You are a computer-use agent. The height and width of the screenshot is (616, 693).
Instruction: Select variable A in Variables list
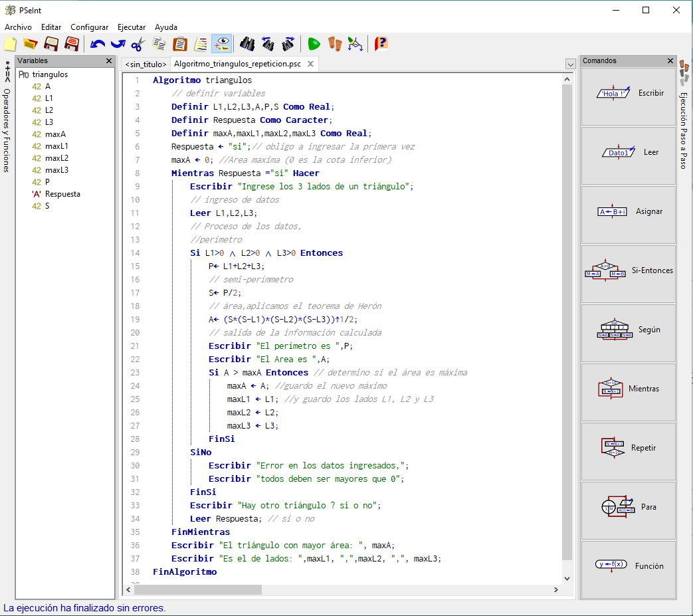48,86
